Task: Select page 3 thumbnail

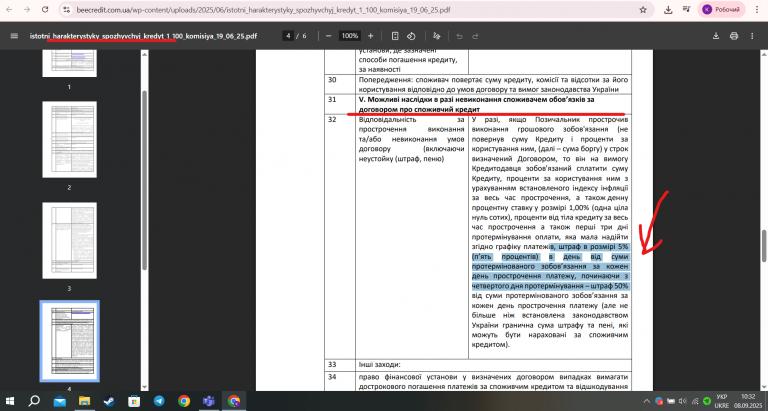Action: 70,241
